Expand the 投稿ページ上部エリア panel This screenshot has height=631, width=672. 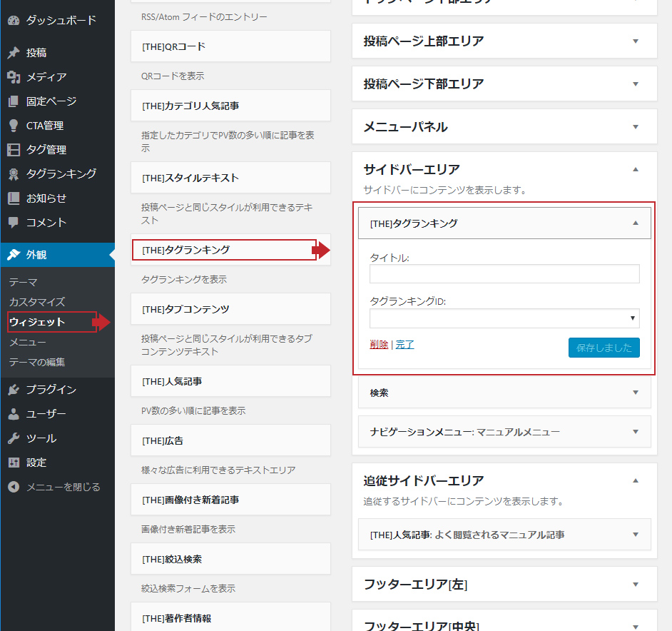tap(635, 41)
